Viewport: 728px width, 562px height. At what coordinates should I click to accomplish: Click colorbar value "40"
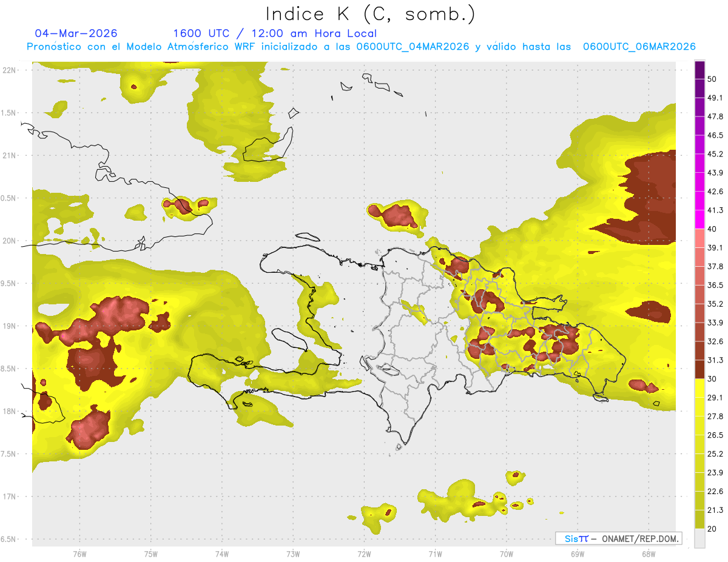click(x=712, y=229)
